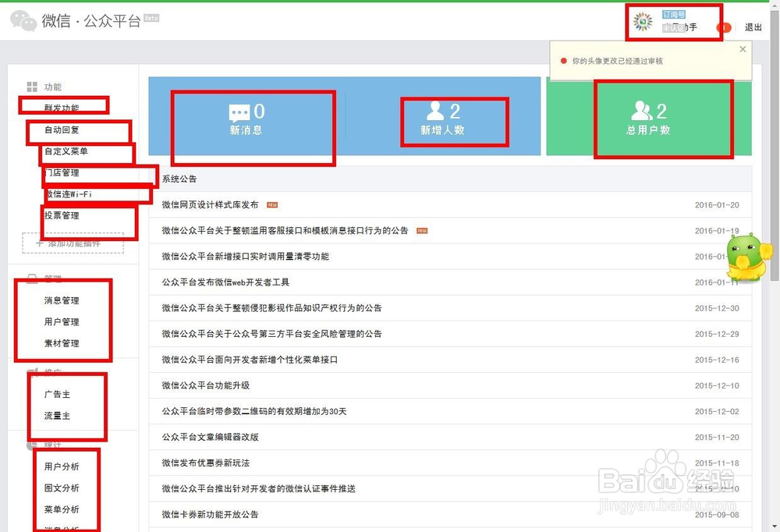Screen dimensions: 780x532
Task: Click the page vertical scrollbar
Action: click(775, 144)
